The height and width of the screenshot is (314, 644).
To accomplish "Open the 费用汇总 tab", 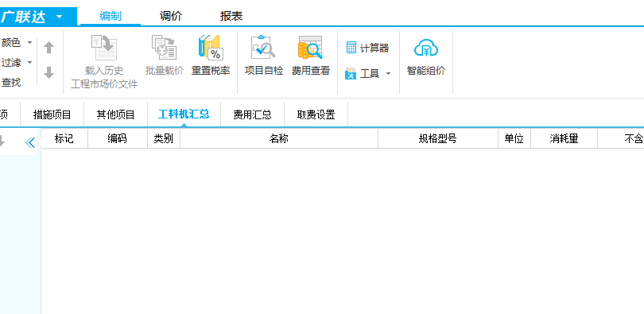I will pos(253,114).
